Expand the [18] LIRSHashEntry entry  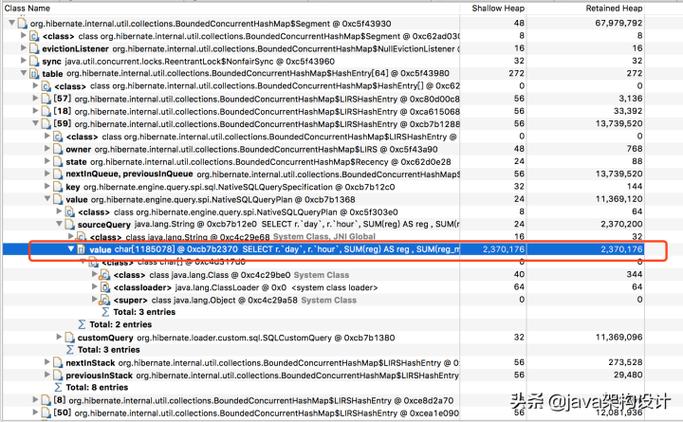(35, 111)
